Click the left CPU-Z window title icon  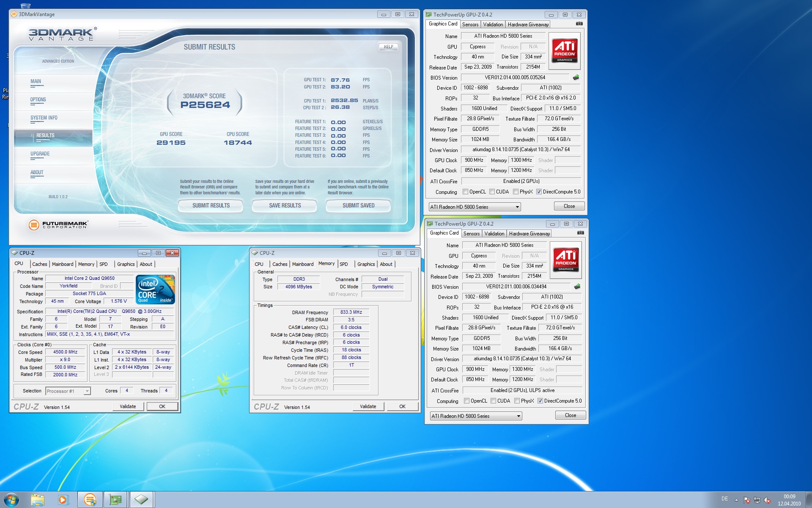[x=14, y=253]
